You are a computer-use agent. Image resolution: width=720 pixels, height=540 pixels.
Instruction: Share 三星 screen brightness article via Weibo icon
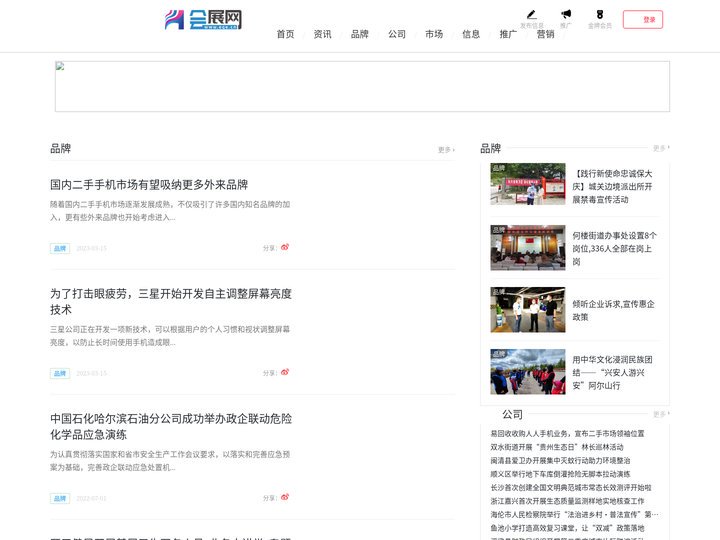[285, 372]
